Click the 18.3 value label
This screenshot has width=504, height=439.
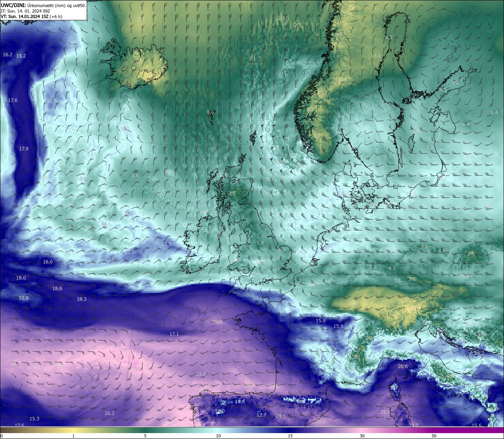[x=82, y=299]
